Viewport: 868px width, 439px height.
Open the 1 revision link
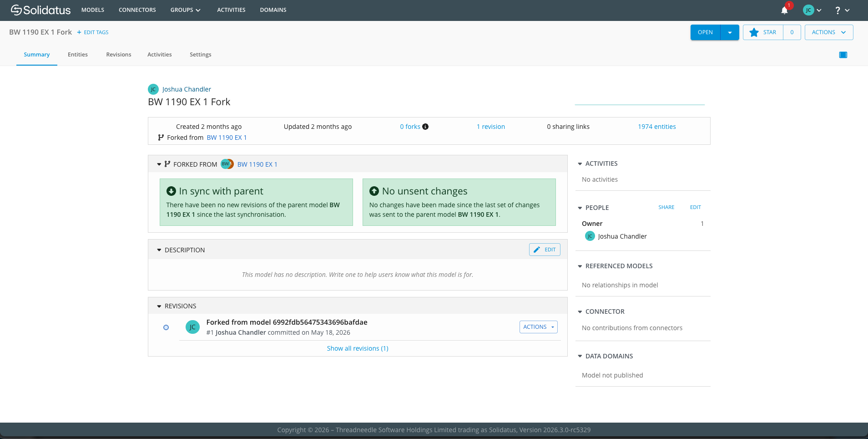tap(491, 127)
